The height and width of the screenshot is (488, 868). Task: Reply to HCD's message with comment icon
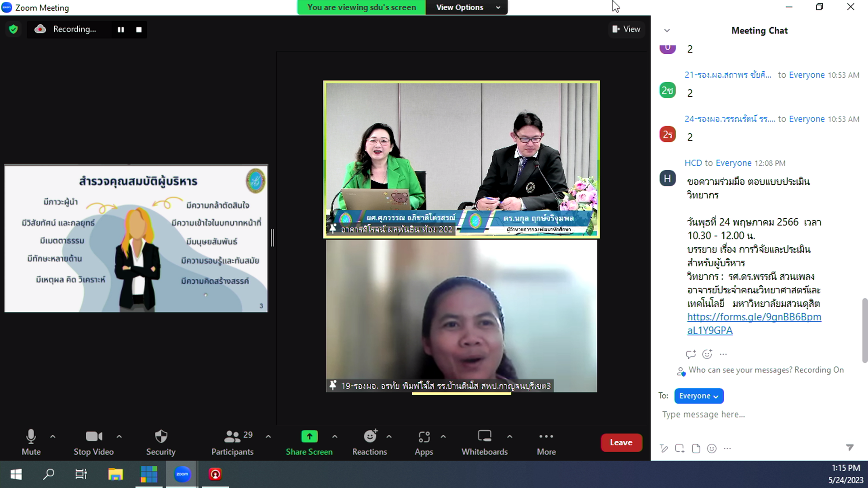(690, 354)
